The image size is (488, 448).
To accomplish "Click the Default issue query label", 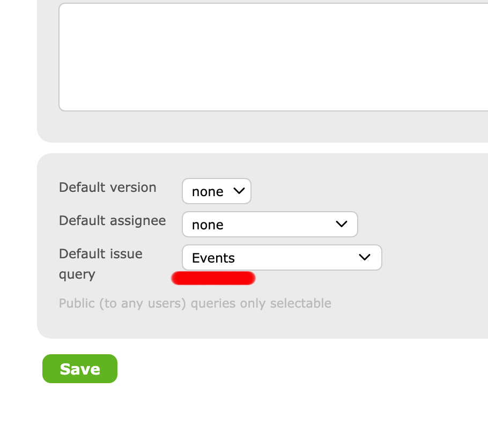I will tap(100, 264).
